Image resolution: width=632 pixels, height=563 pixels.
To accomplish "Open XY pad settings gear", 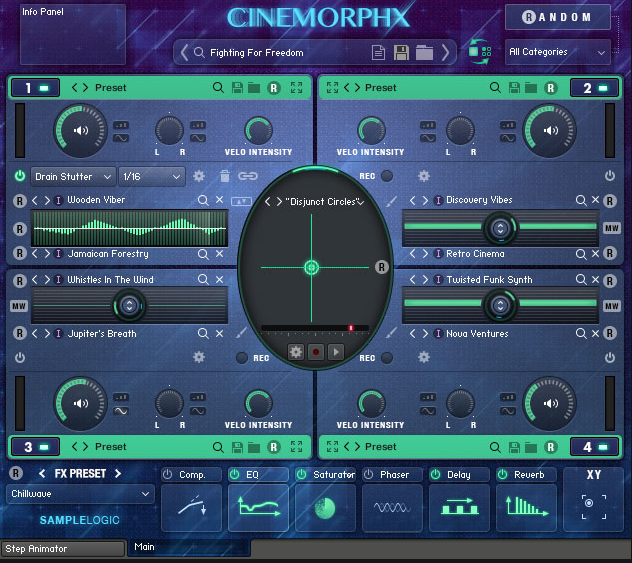I will click(295, 352).
